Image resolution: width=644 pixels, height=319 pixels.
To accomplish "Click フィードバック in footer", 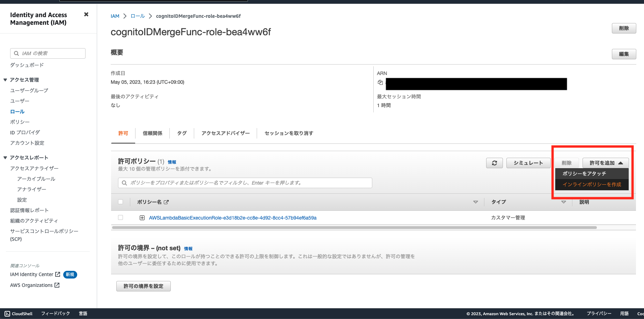I will tap(56, 313).
